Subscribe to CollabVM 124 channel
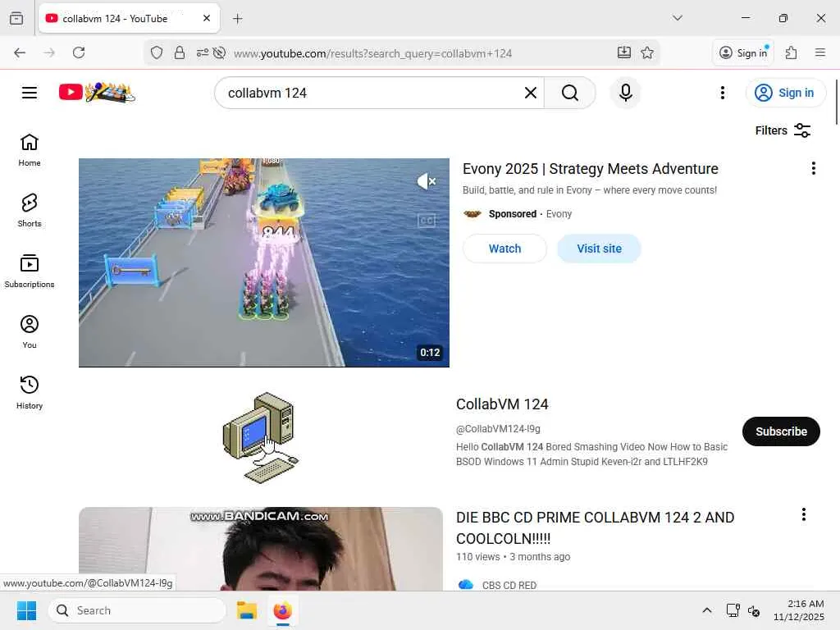The height and width of the screenshot is (630, 840). tap(781, 431)
